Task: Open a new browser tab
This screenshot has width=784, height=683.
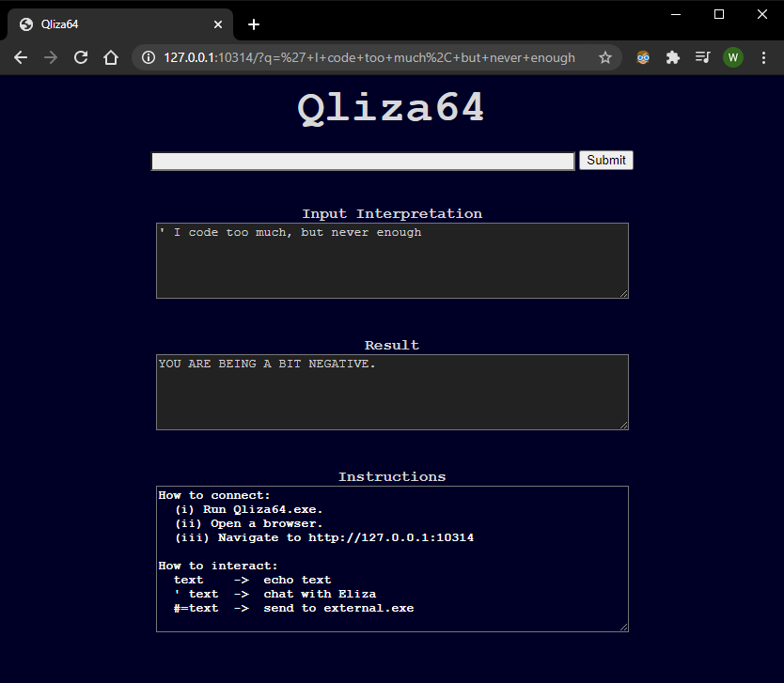Action: pos(254,24)
